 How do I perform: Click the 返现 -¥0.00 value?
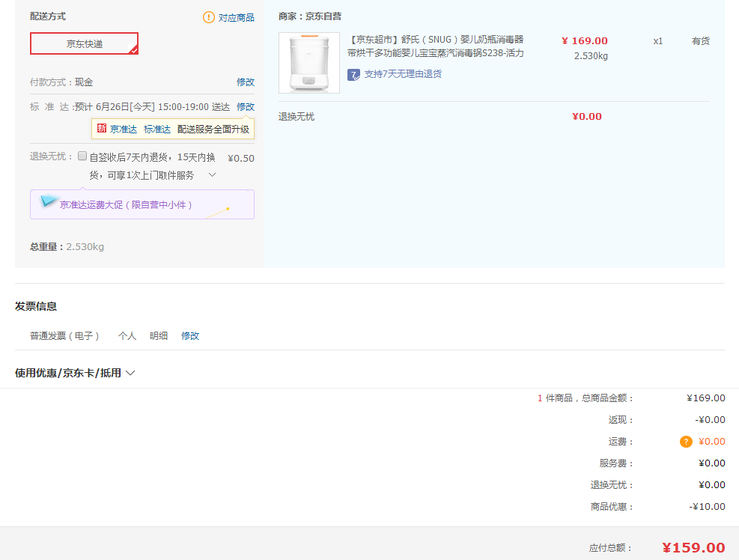click(711, 419)
